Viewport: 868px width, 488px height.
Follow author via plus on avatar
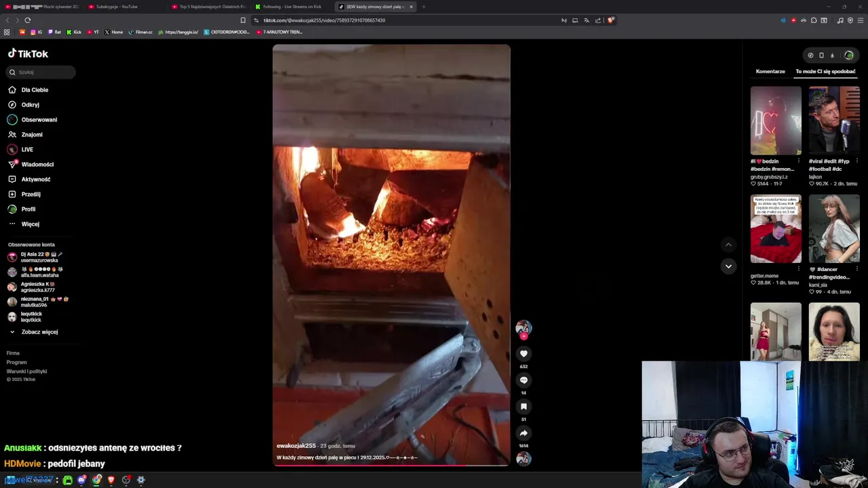(524, 336)
